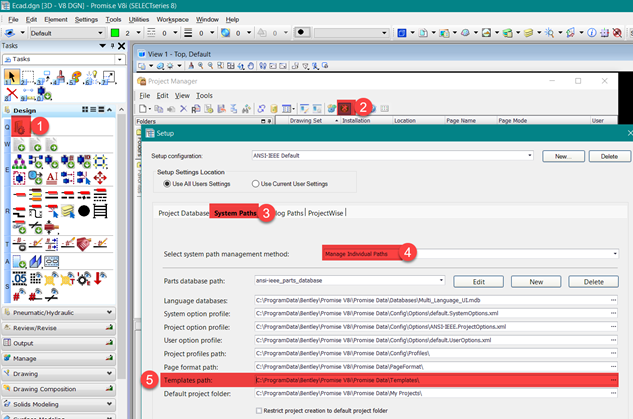Click the New button beside Setup configuration
The width and height of the screenshot is (633, 419).
click(563, 156)
